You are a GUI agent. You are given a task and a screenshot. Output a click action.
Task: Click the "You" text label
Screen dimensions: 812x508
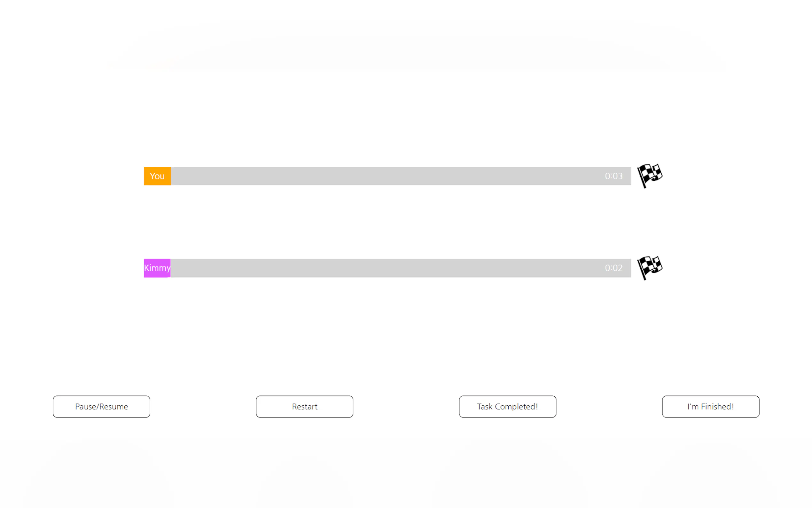(x=157, y=176)
